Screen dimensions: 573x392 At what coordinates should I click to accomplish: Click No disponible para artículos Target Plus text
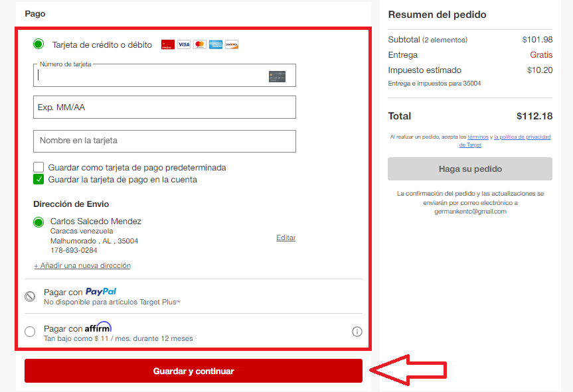pyautogui.click(x=112, y=302)
